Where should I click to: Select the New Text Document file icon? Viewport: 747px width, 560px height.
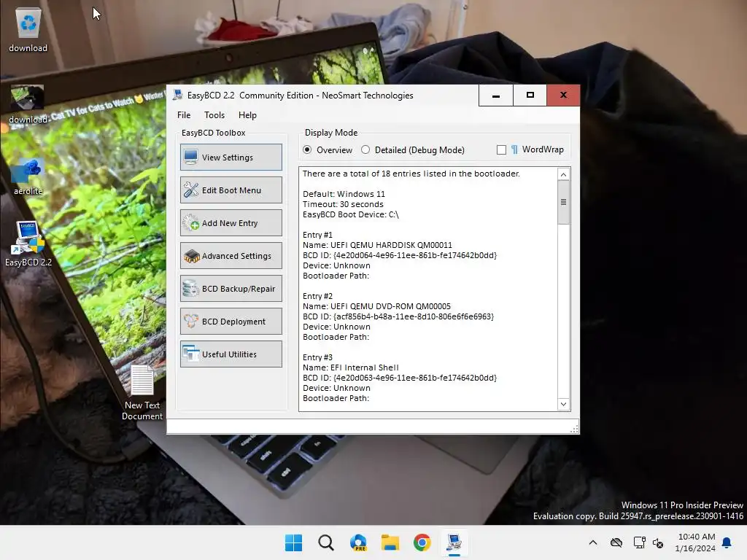tap(142, 393)
